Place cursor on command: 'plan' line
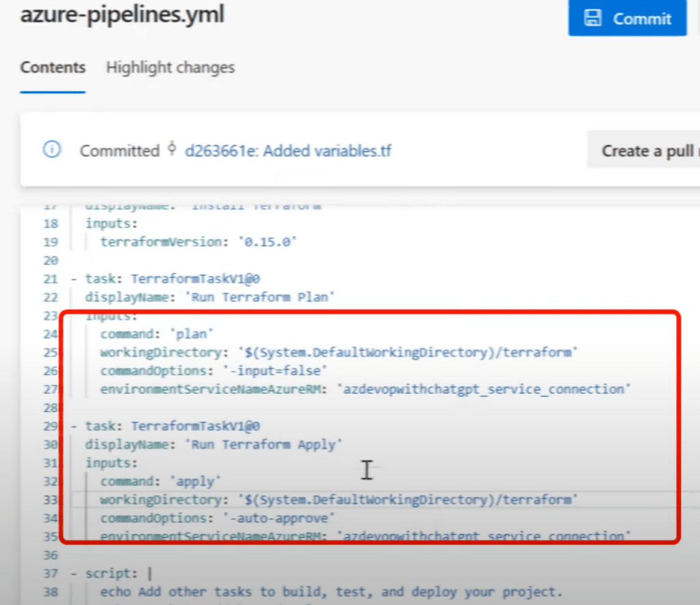Viewport: 700px width, 605px height. coord(157,334)
